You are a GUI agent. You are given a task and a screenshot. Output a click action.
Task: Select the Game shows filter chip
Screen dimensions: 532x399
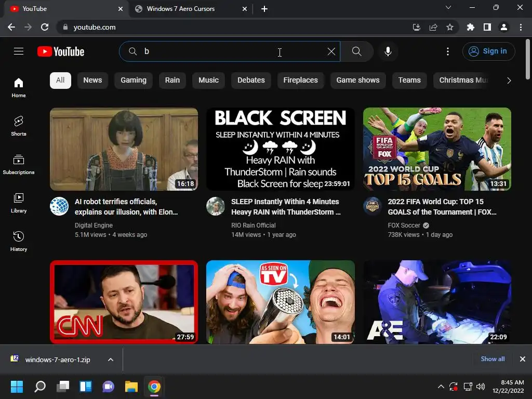click(x=358, y=81)
